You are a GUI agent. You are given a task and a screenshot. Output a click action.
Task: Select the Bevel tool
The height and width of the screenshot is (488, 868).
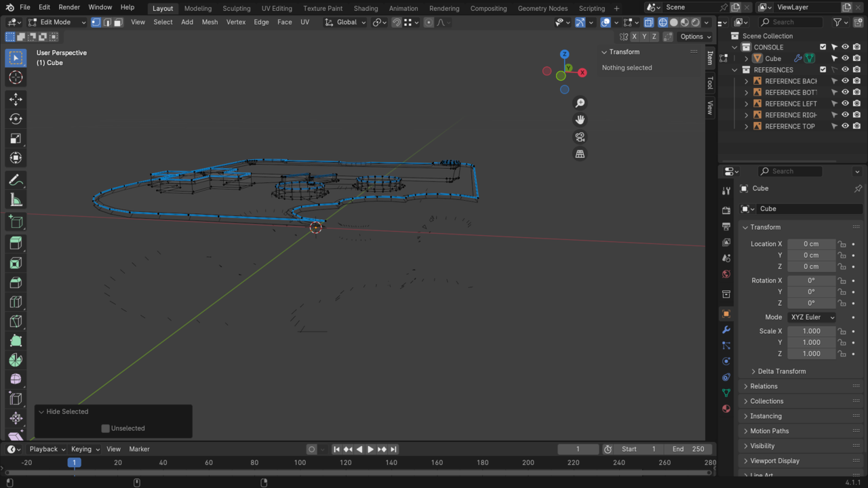click(16, 283)
